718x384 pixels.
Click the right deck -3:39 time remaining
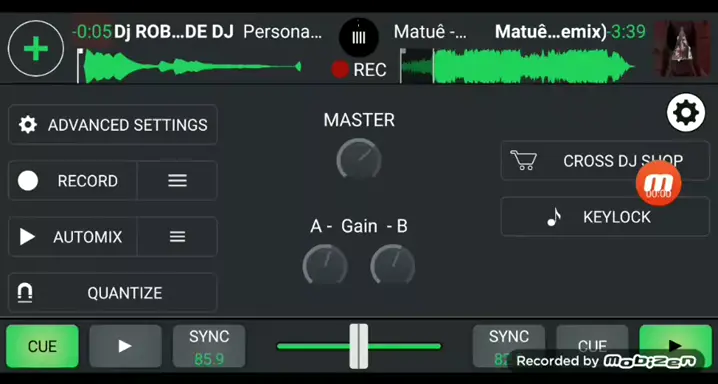tap(626, 32)
